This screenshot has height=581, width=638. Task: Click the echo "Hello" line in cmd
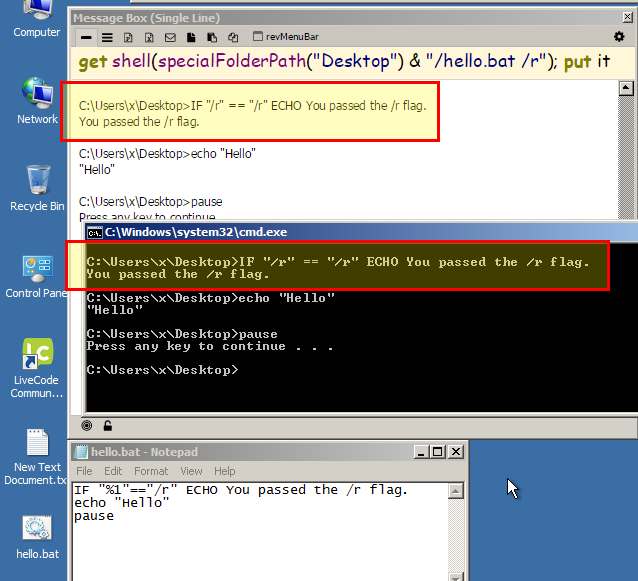(210, 298)
